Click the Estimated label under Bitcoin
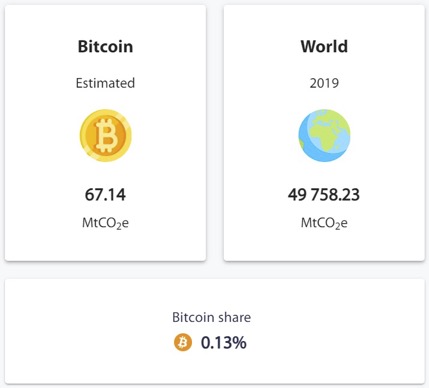 click(x=105, y=83)
